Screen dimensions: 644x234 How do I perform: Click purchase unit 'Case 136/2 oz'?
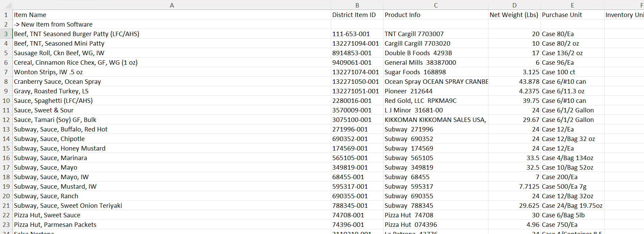click(x=573, y=53)
